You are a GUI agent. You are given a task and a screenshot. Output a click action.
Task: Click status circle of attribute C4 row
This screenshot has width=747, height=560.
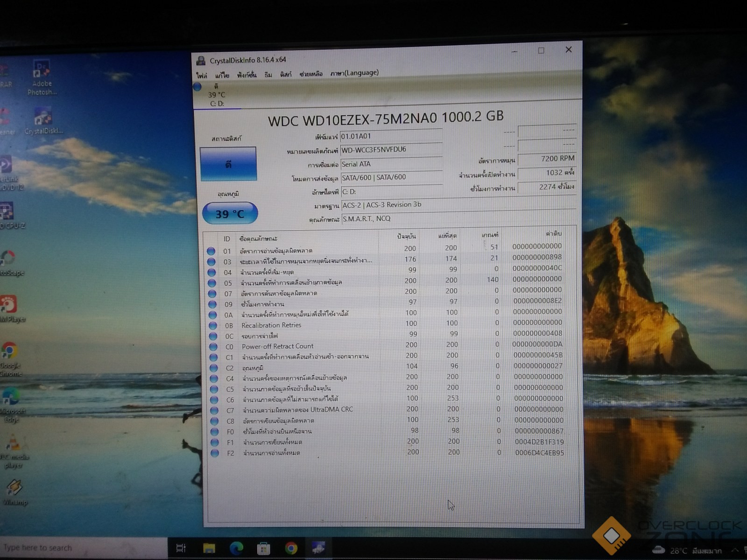[214, 378]
